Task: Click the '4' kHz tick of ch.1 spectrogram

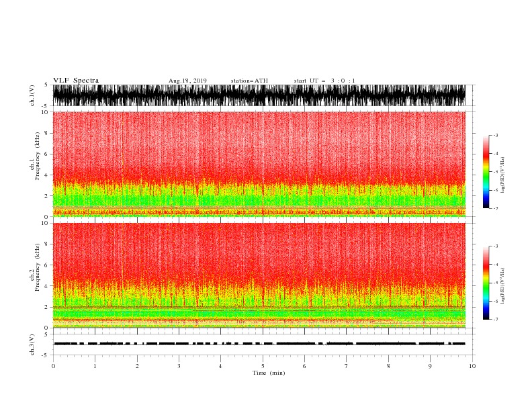Action: click(x=46, y=175)
